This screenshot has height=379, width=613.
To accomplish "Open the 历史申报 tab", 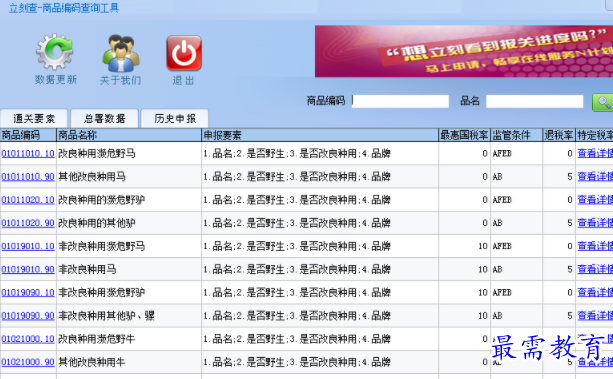I will tap(175, 119).
